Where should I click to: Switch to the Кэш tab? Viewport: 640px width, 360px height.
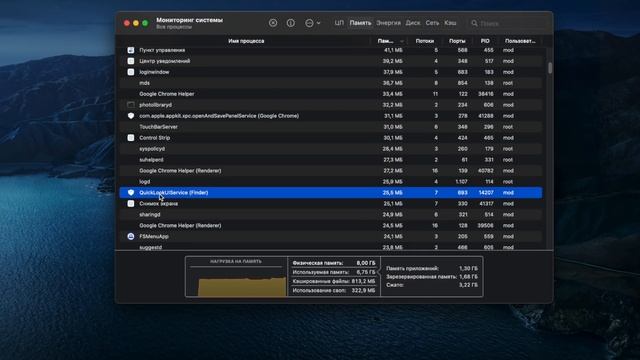click(450, 23)
